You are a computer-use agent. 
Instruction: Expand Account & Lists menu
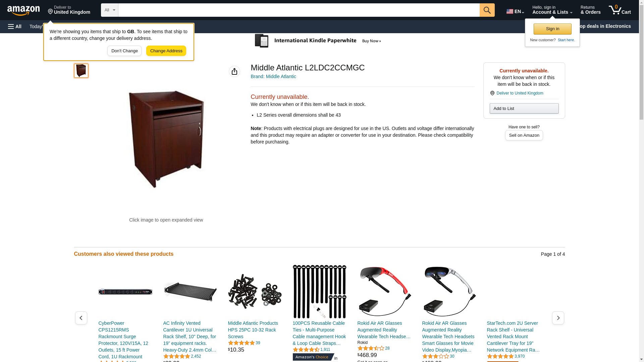(x=552, y=10)
